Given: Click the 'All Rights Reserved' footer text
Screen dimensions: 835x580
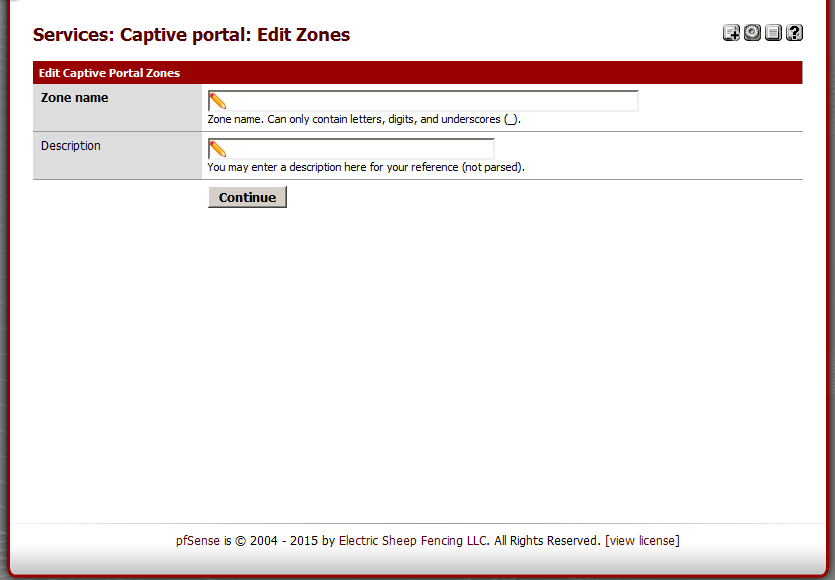Looking at the screenshot, I should [547, 541].
